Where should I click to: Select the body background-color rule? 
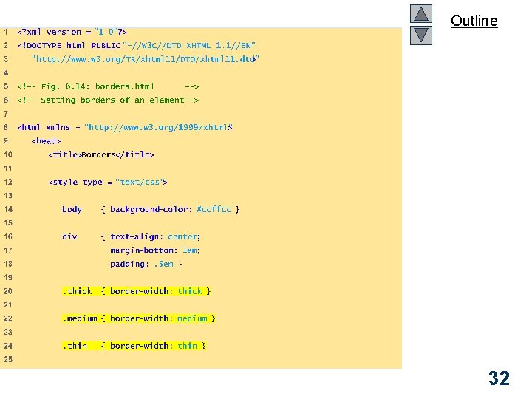coord(151,209)
